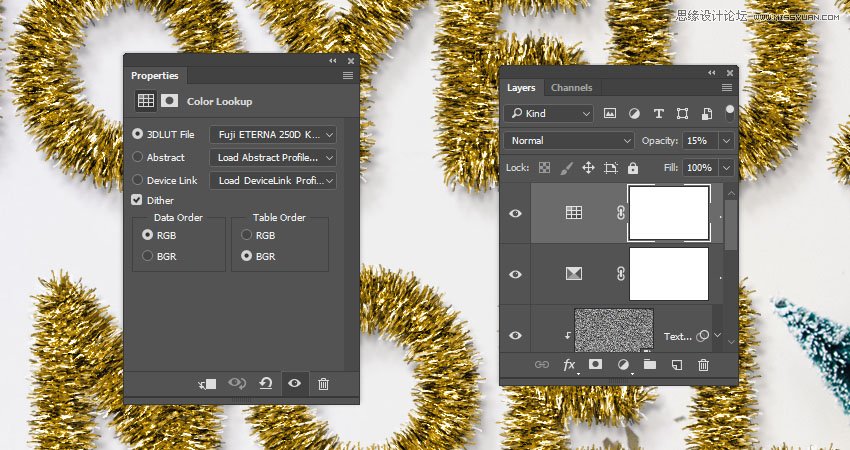The height and width of the screenshot is (450, 850).
Task: Click the create new group folder icon
Action: [x=649, y=365]
